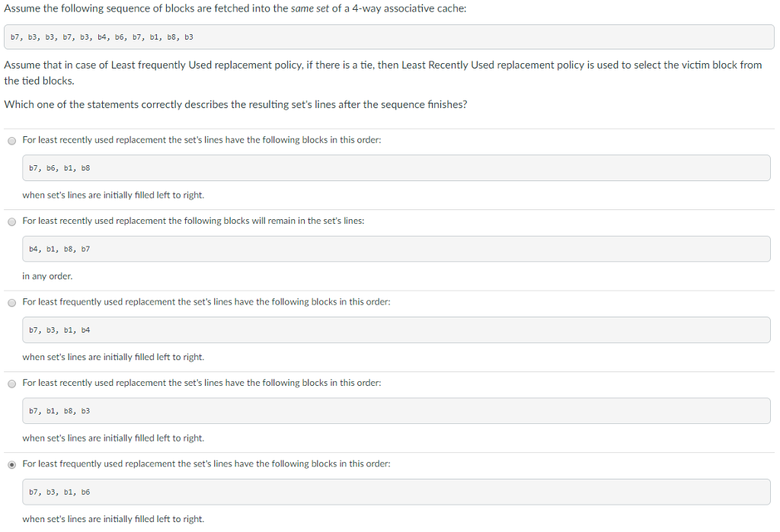Click the code box showing b7, b6, b1, b8
The height and width of the screenshot is (532, 780).
396,168
